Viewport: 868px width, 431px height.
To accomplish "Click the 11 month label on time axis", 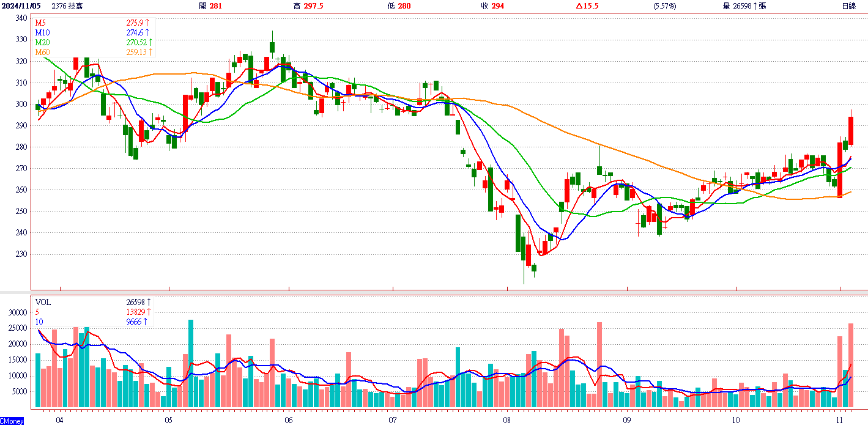I will 840,421.
